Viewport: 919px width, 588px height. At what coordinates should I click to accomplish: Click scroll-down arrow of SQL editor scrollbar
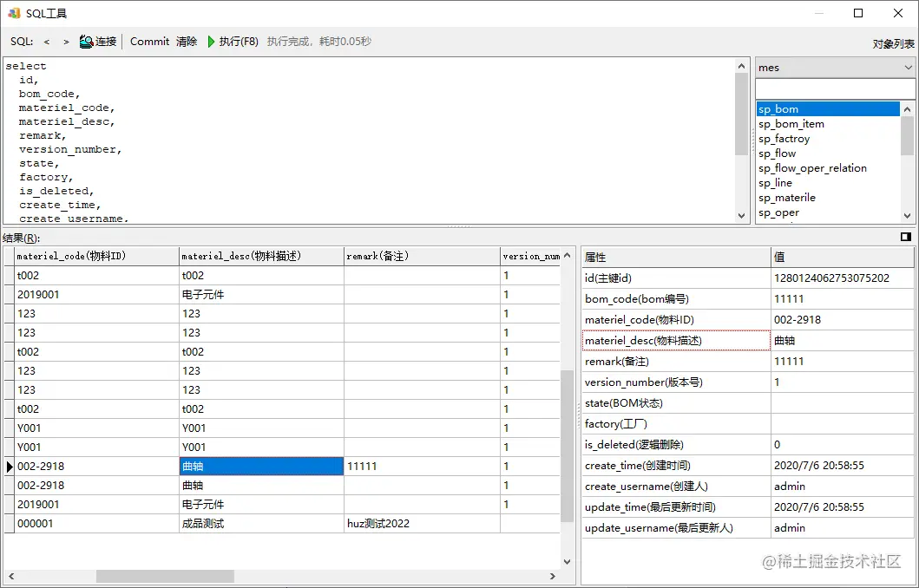741,216
